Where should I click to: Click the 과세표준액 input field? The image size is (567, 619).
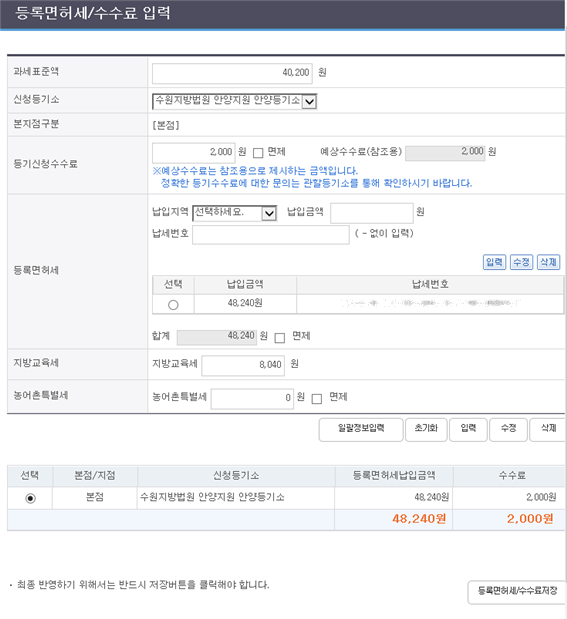coord(232,73)
